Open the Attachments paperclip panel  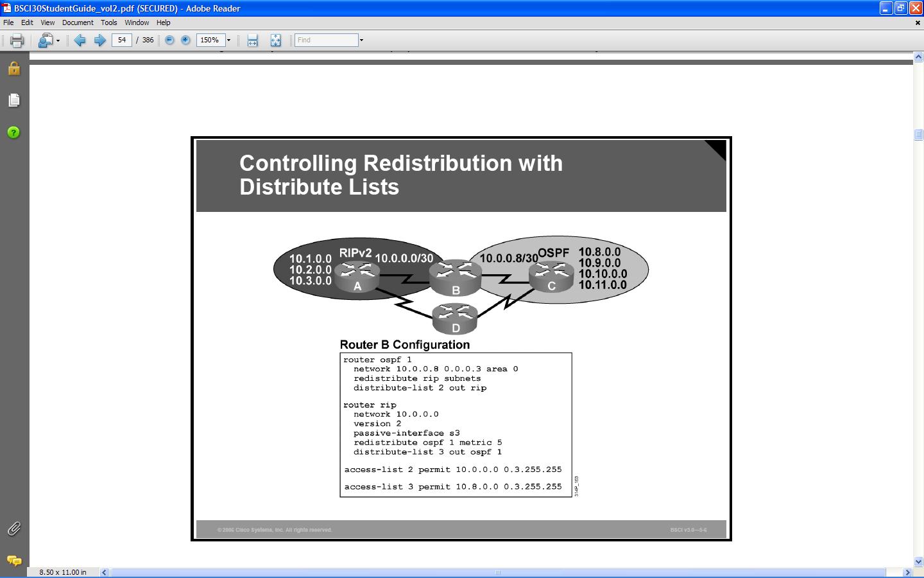[x=13, y=529]
